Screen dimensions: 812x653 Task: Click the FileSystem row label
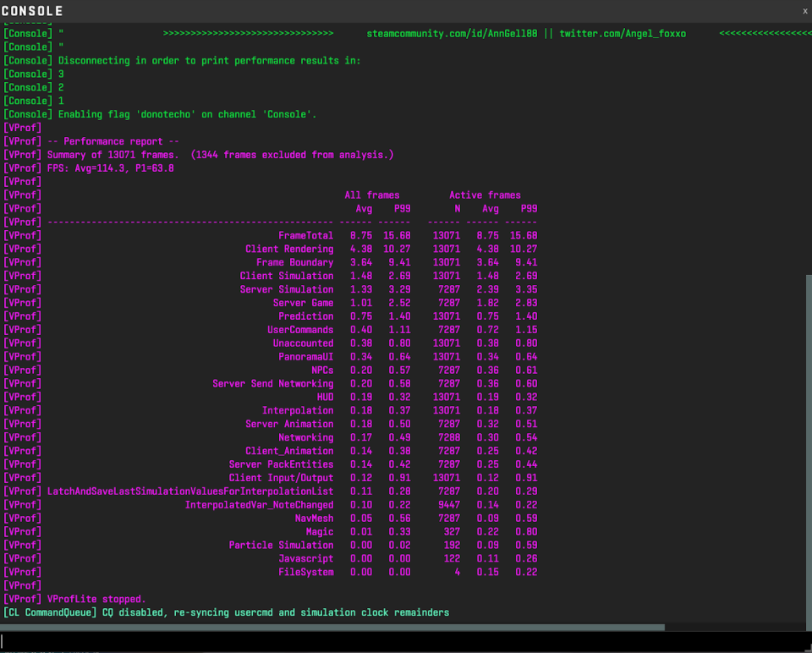click(305, 572)
